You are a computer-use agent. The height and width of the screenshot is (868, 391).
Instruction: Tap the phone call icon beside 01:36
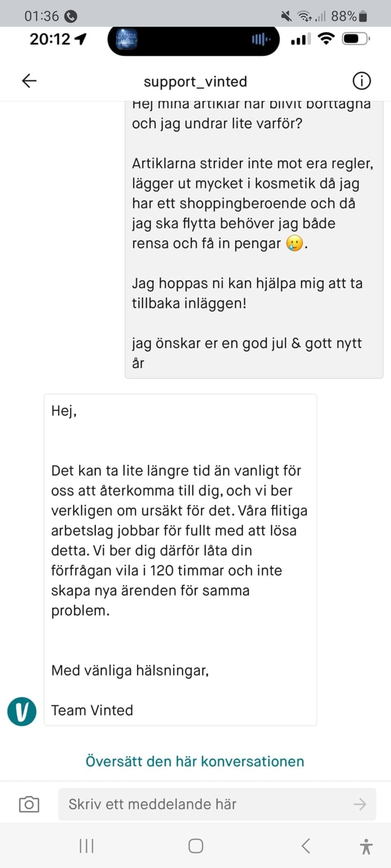71,16
